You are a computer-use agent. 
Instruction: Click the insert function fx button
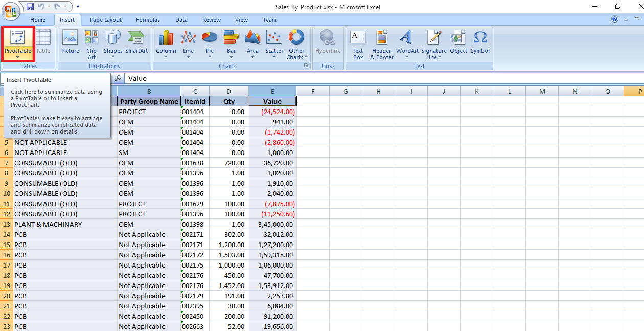(118, 78)
